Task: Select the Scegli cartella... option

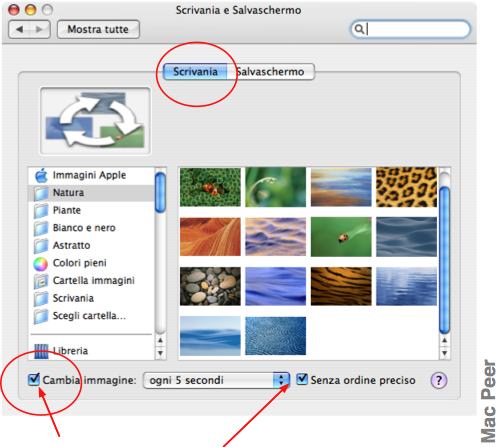Action: [90, 316]
